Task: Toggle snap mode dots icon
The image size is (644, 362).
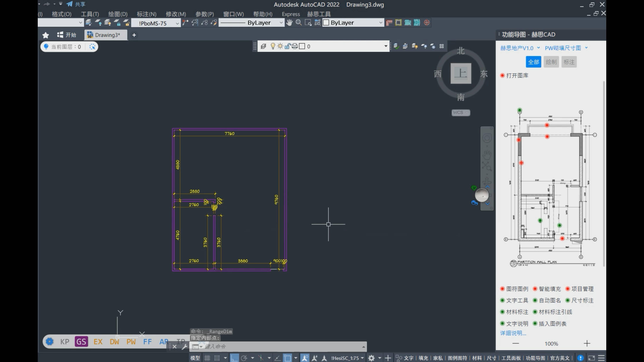Action: (x=217, y=358)
